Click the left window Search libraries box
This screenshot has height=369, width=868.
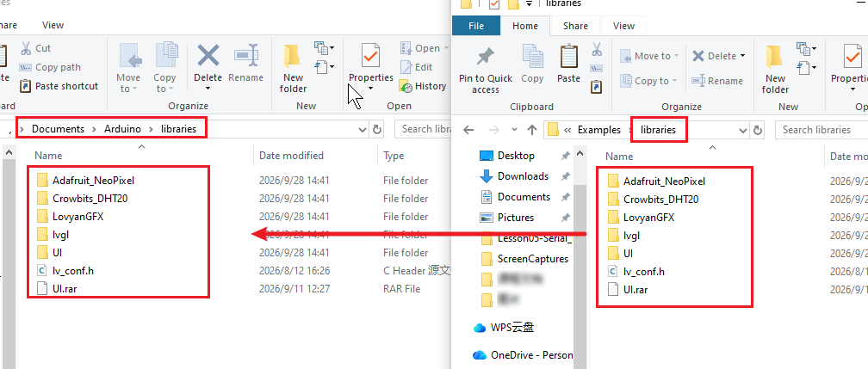click(x=425, y=129)
